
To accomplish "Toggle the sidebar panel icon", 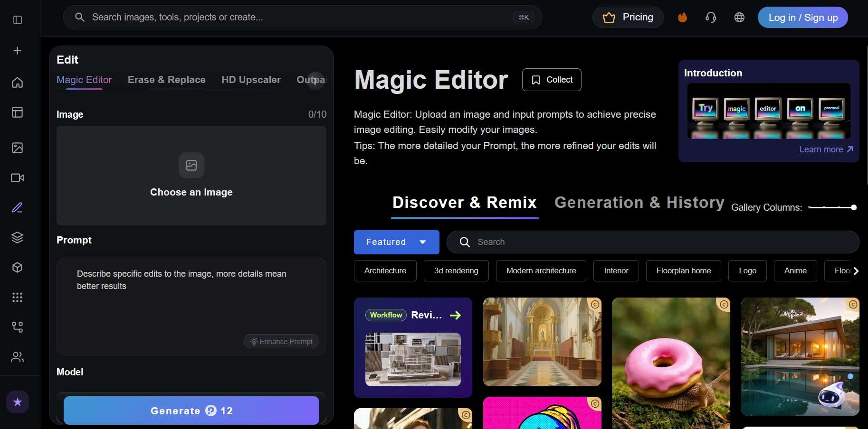I will click(18, 20).
